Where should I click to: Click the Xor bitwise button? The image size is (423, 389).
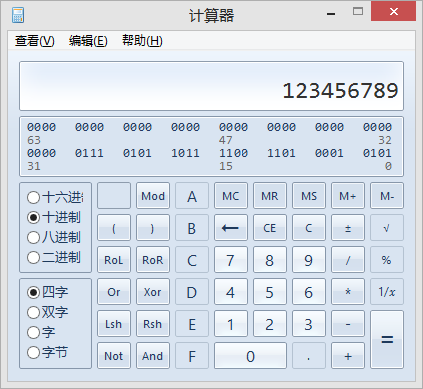[153, 292]
